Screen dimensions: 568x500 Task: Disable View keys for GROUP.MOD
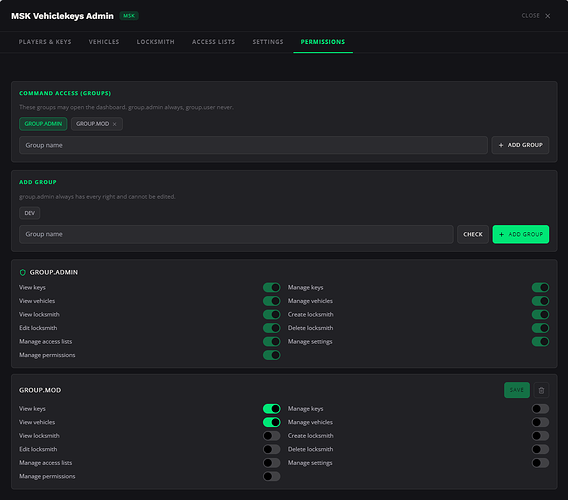pyautogui.click(x=272, y=409)
